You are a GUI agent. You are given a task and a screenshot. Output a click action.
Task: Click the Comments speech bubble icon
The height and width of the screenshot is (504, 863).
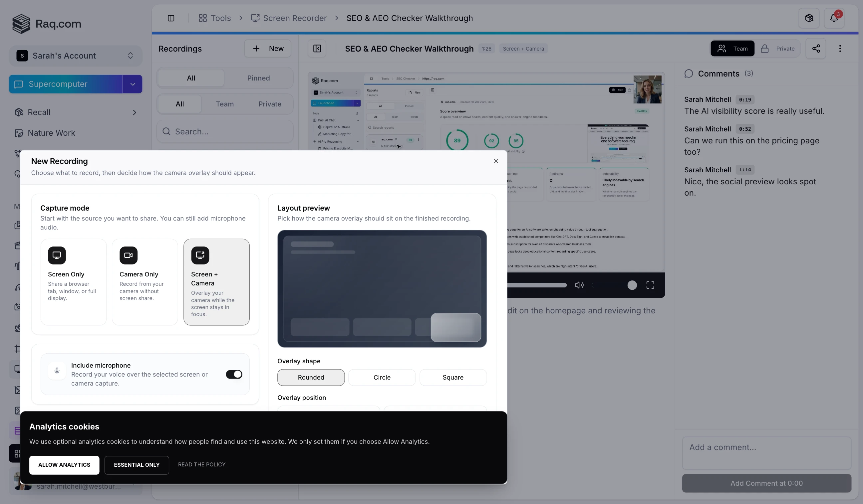(688, 74)
